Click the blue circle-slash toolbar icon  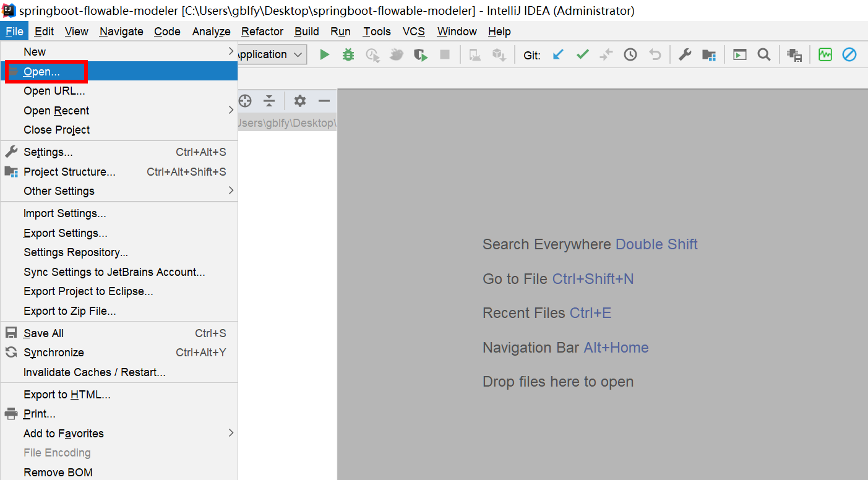click(x=849, y=54)
